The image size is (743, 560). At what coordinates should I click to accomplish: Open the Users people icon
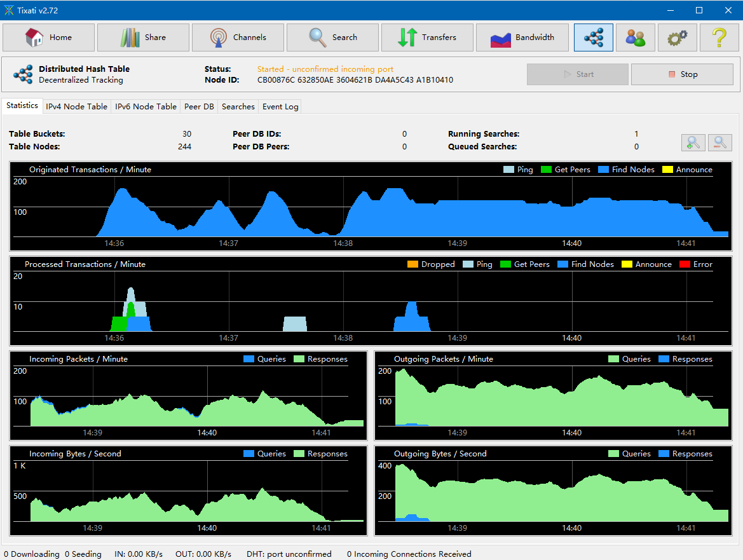coord(635,38)
